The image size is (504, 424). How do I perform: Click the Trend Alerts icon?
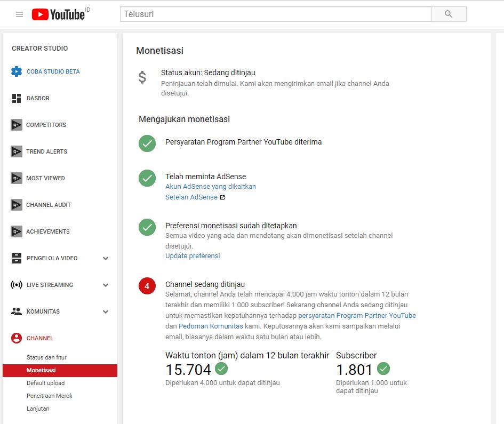(x=17, y=151)
